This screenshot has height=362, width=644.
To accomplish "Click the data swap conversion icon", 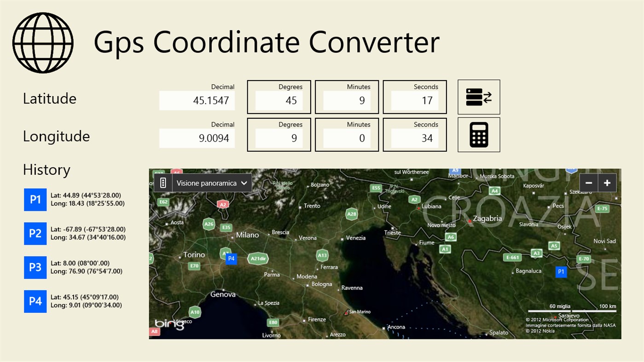I will [x=478, y=97].
